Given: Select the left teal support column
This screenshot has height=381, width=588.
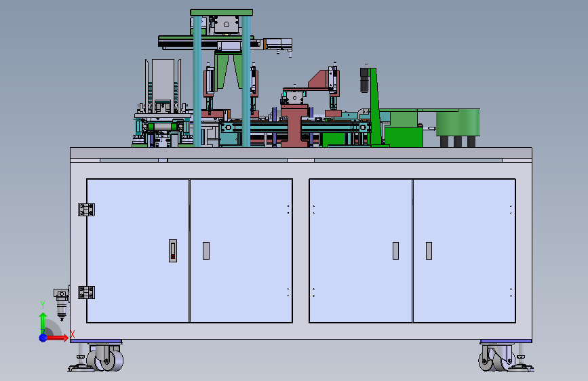Looking at the screenshot, I should click(x=197, y=81).
